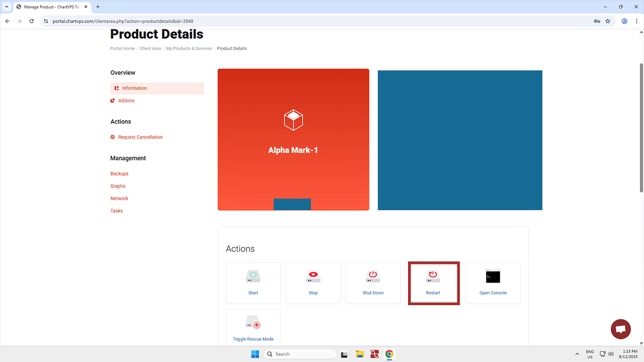Click the Start server action icon
This screenshot has height=362, width=644.
tap(253, 277)
